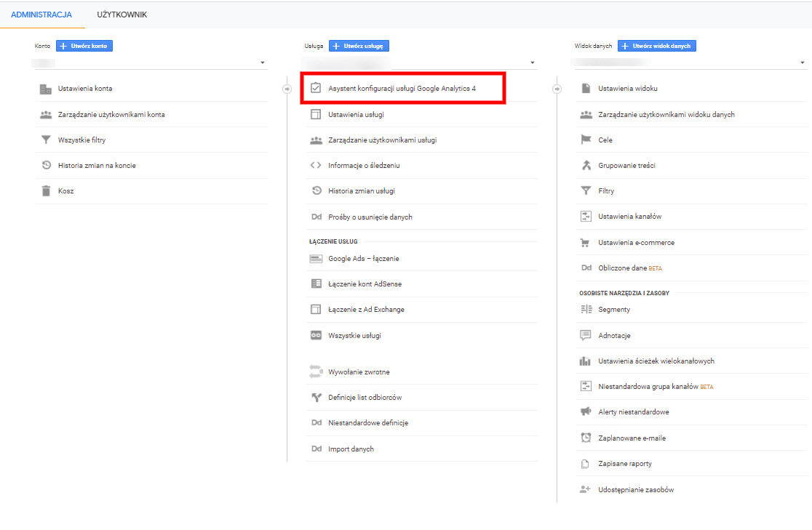Click the document icon beside Ustawienia widoku
This screenshot has height=530, width=812.
coord(586,88)
